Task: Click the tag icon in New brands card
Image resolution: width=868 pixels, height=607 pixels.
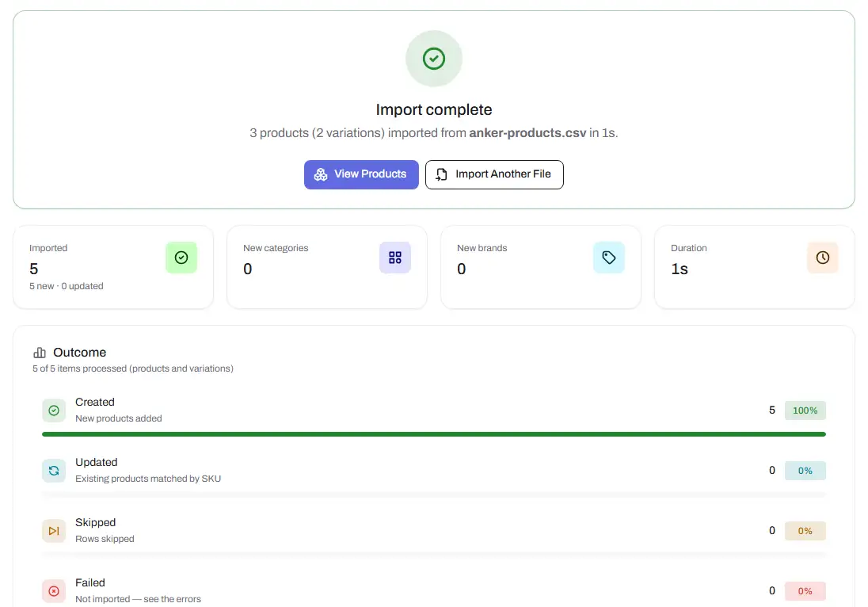Action: [x=609, y=258]
